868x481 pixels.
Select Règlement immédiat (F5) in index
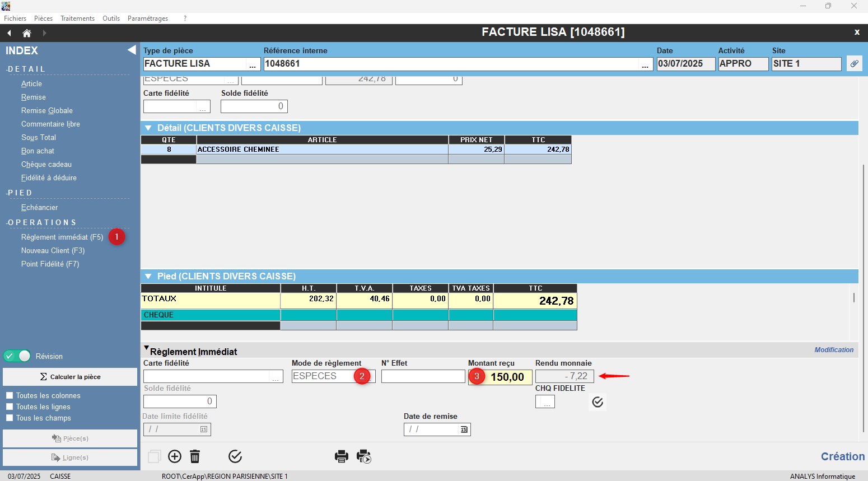[62, 237]
